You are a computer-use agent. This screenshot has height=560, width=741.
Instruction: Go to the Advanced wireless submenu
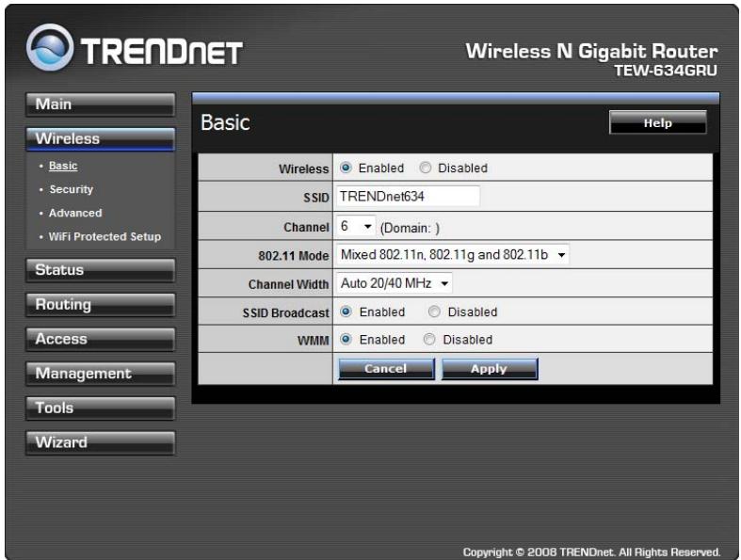pyautogui.click(x=75, y=213)
